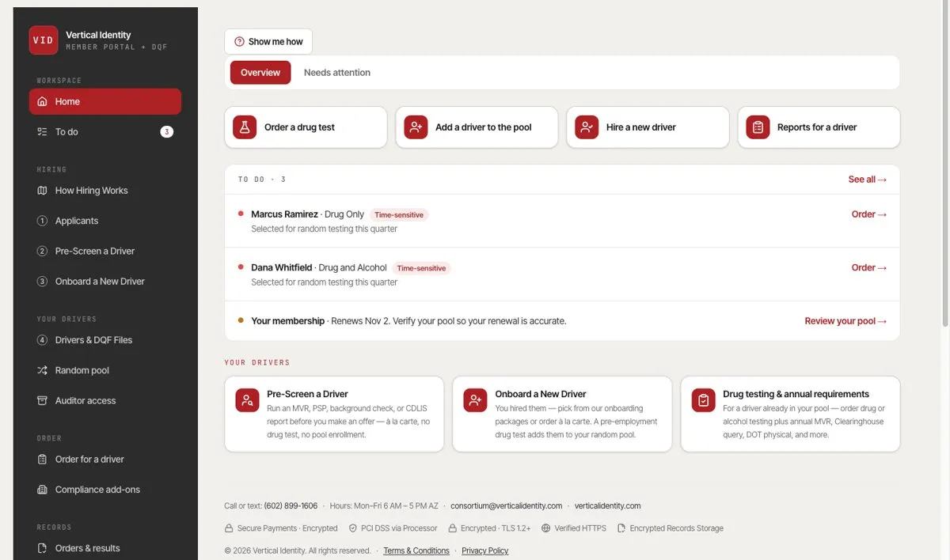Open the To do sidebar item
The image size is (950, 560).
point(105,132)
